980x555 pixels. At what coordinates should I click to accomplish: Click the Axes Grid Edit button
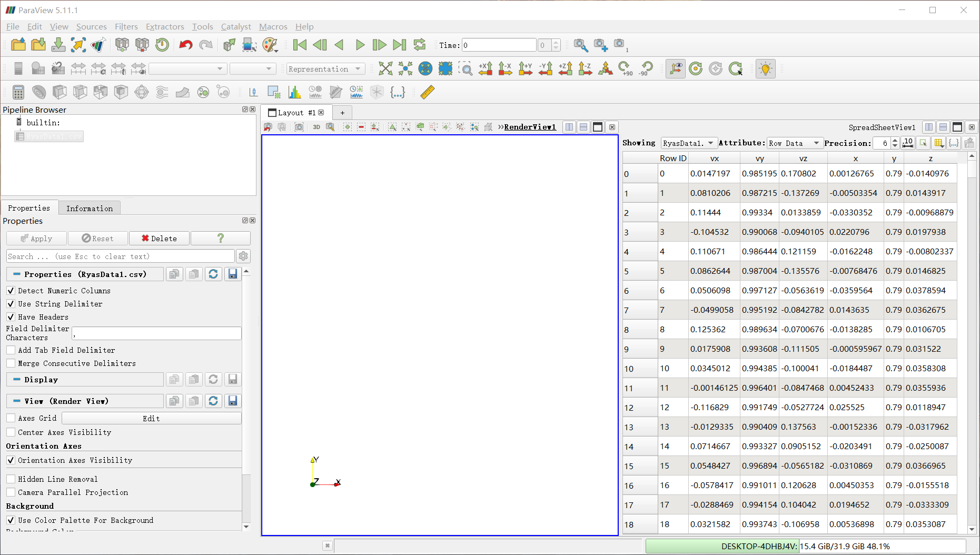152,419
